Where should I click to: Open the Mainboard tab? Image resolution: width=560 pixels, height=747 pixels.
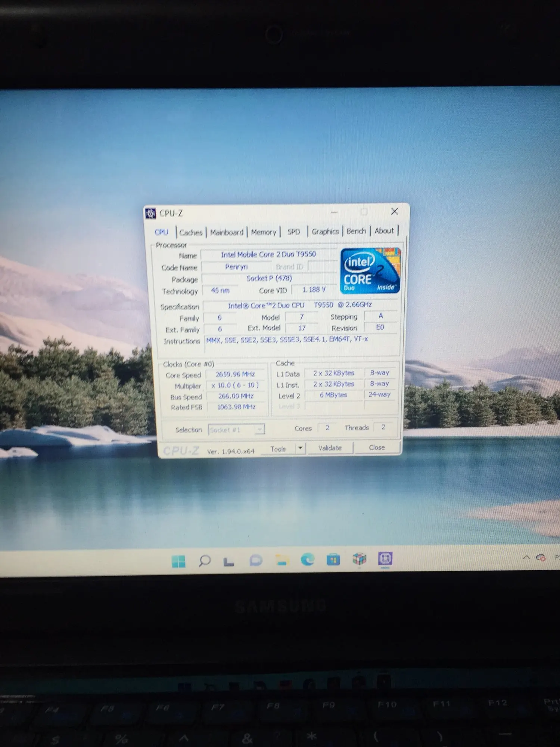click(227, 232)
